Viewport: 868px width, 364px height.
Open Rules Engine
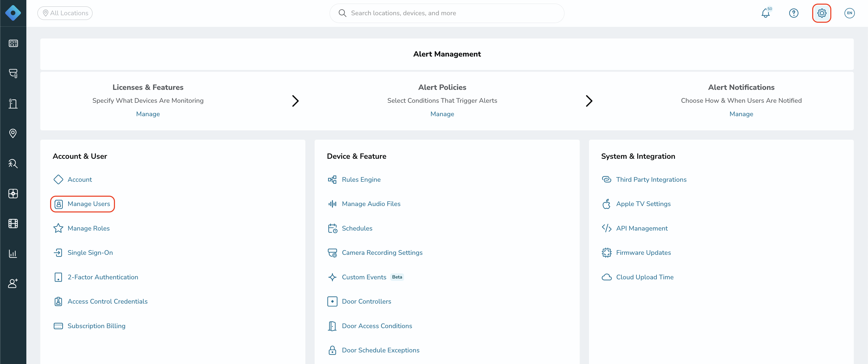coord(361,179)
